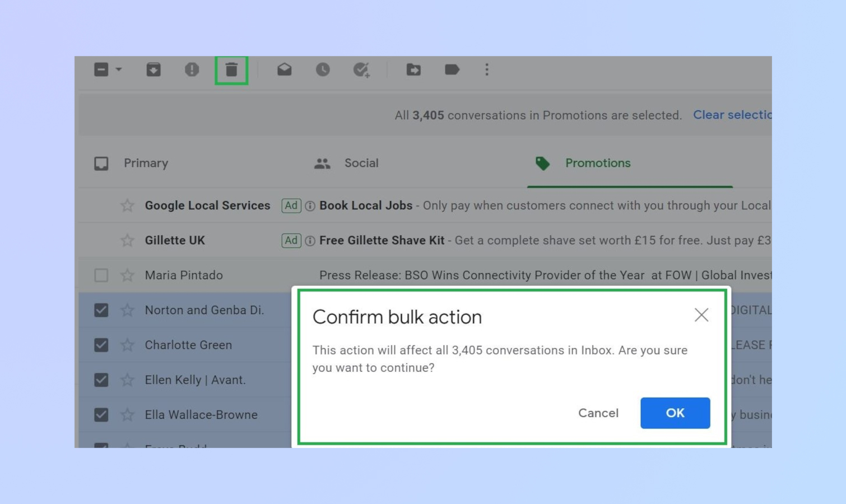Click the info icon beside Gillette ad
Screen dimensions: 846x504
point(310,240)
